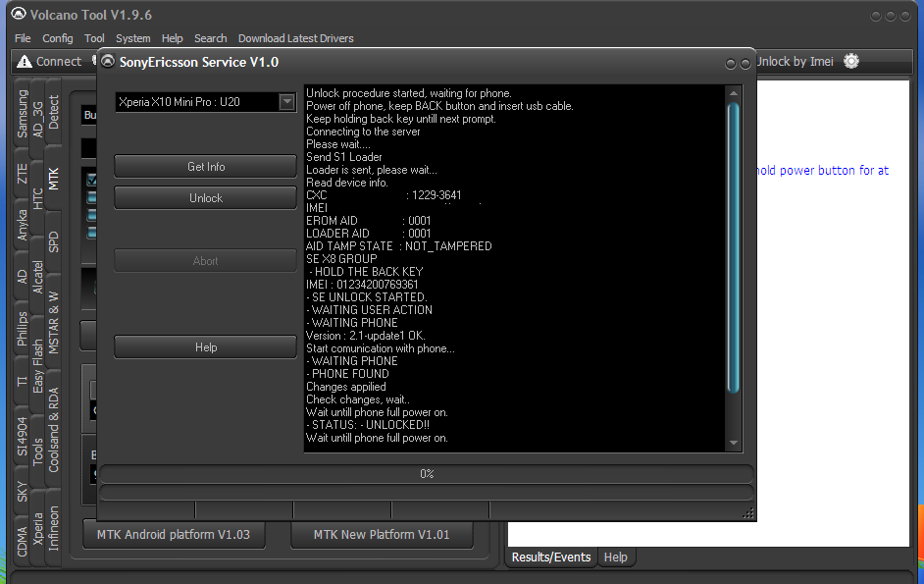
Task: Switch to the Results/Events tab
Action: pyautogui.click(x=551, y=557)
